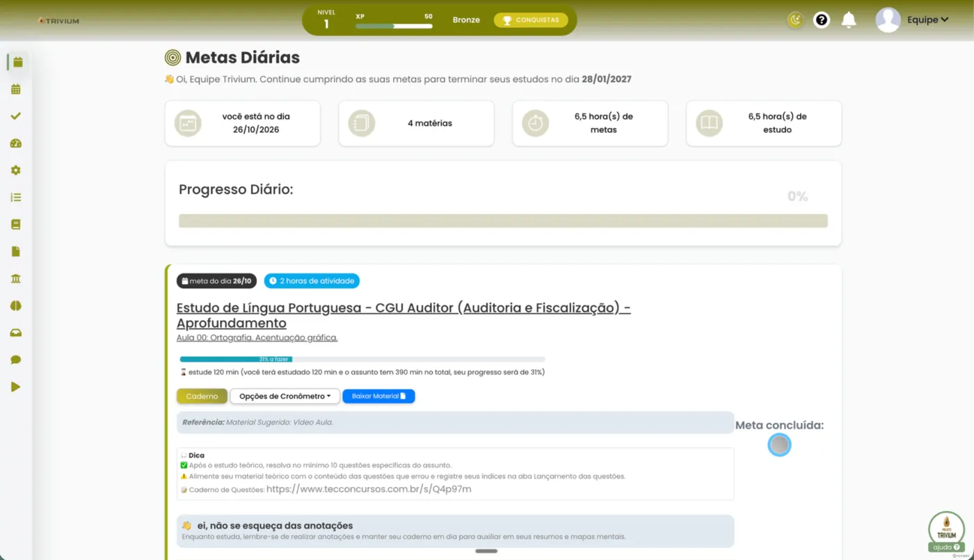Image resolution: width=974 pixels, height=560 pixels.
Task: Open the bank building sidebar icon
Action: coord(16,278)
